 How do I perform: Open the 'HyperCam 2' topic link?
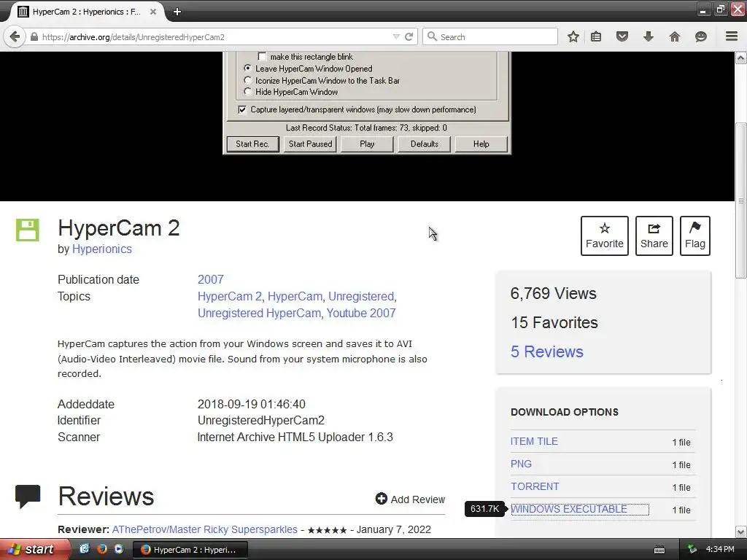click(x=230, y=296)
